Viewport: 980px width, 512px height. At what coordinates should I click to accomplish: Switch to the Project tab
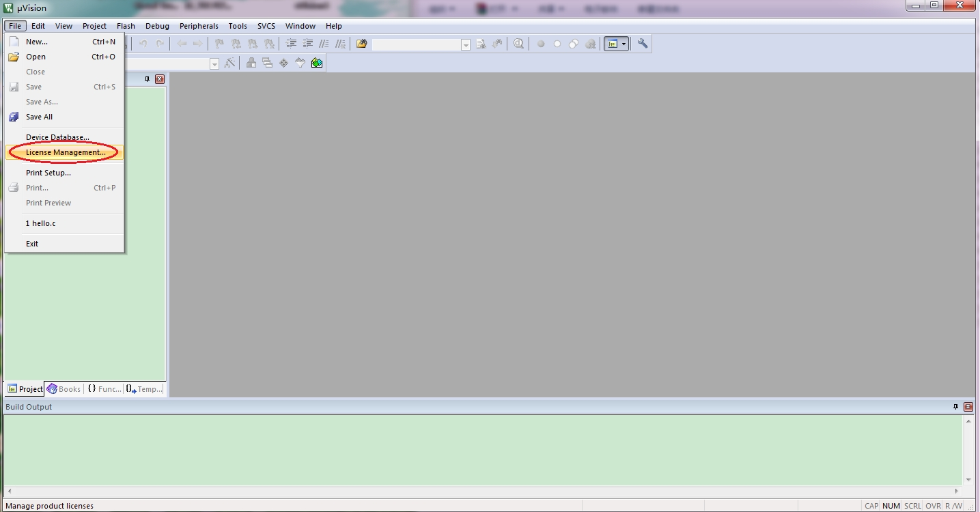pos(25,389)
